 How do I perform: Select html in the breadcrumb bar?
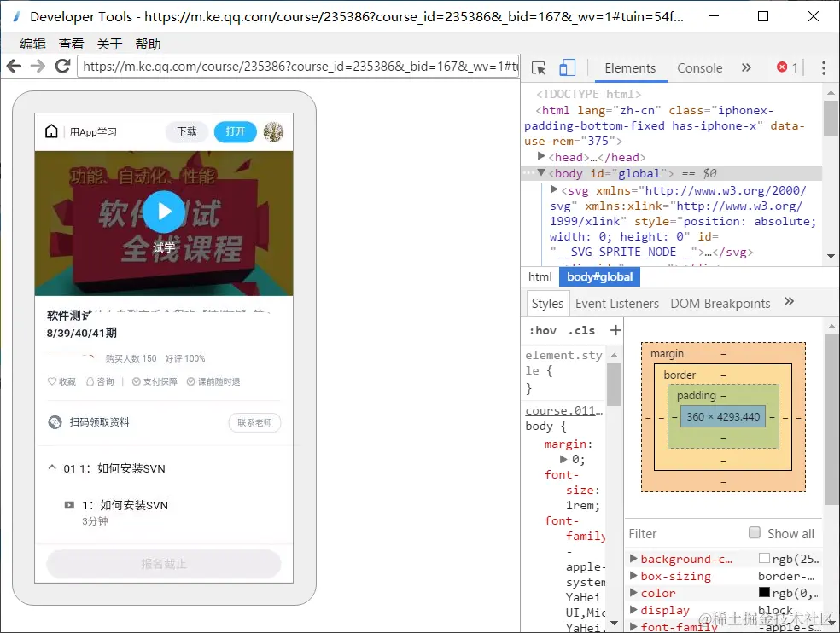coord(540,277)
